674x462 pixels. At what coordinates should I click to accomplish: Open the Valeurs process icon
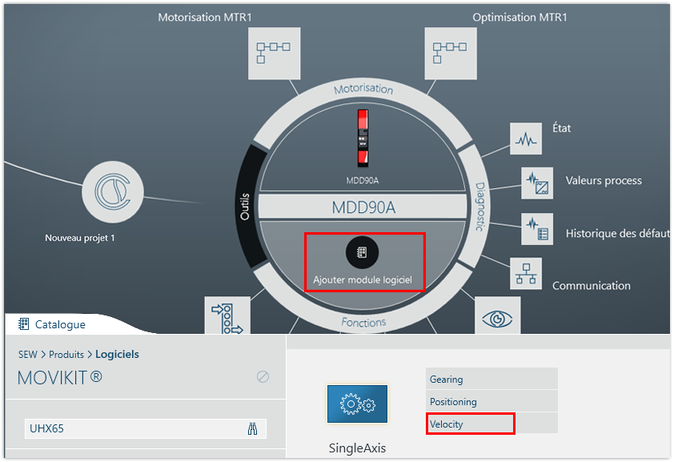tap(537, 183)
